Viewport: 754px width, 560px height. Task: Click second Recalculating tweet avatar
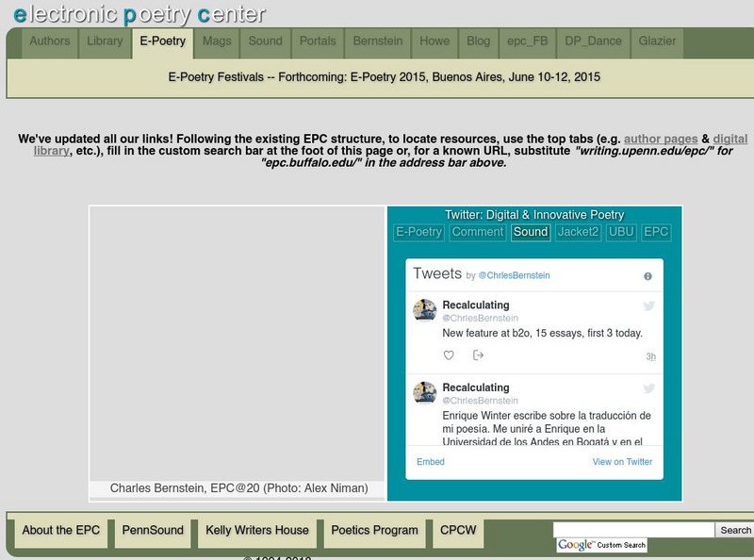pyautogui.click(x=425, y=393)
